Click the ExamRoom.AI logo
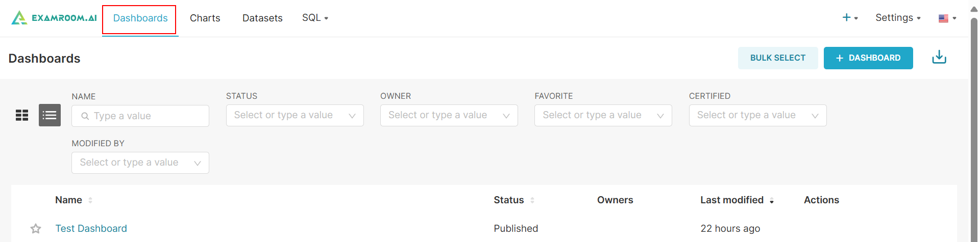The width and height of the screenshot is (980, 242). point(54,18)
